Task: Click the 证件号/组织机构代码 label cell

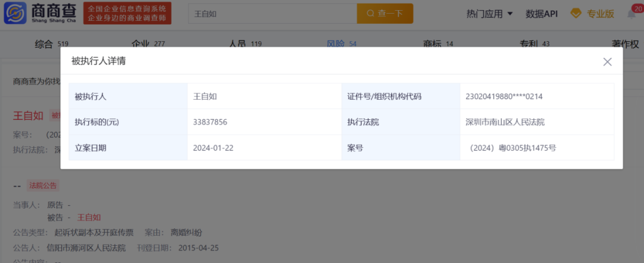Action: pyautogui.click(x=401, y=97)
